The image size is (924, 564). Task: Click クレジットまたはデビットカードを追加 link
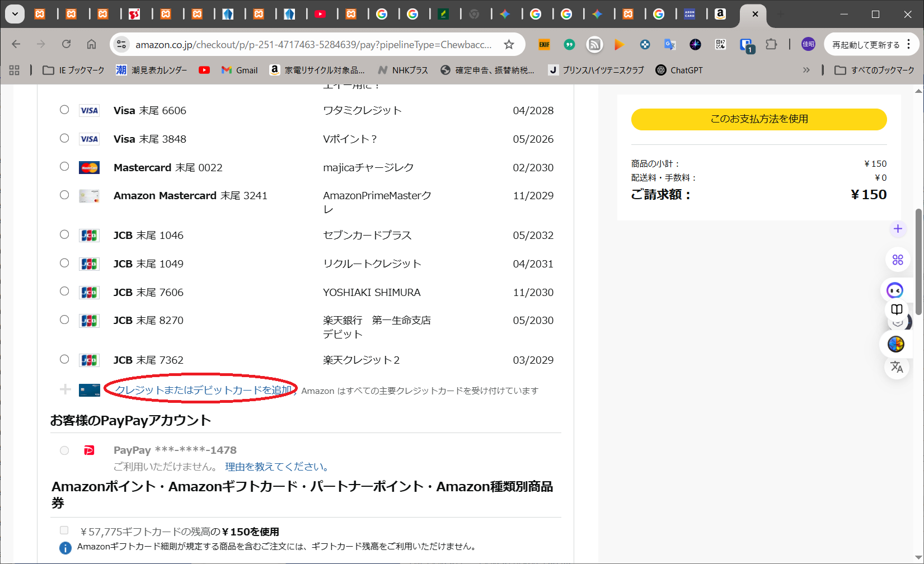pos(203,390)
